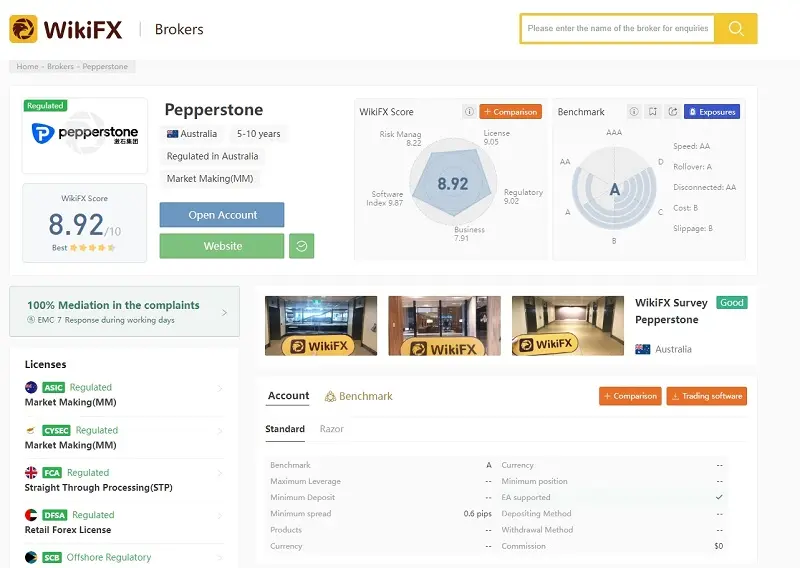This screenshot has width=800, height=568.
Task: Bookmark the broker via Benchmark panel icon
Action: click(653, 112)
